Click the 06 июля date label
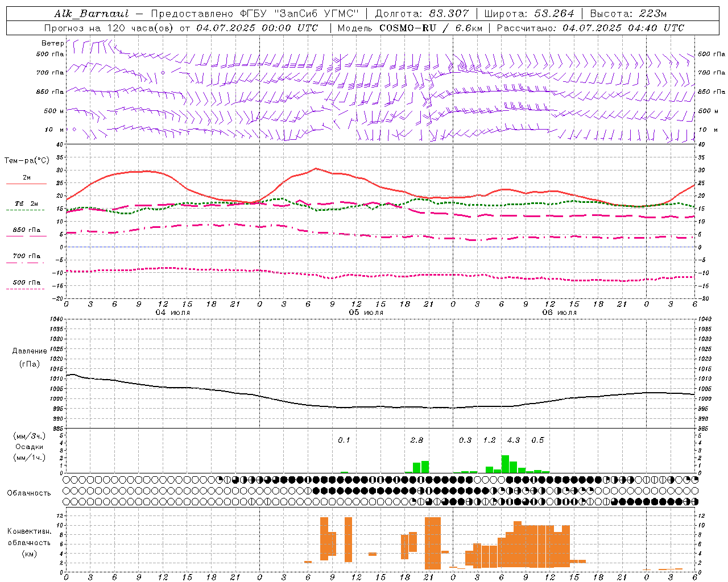 559,313
